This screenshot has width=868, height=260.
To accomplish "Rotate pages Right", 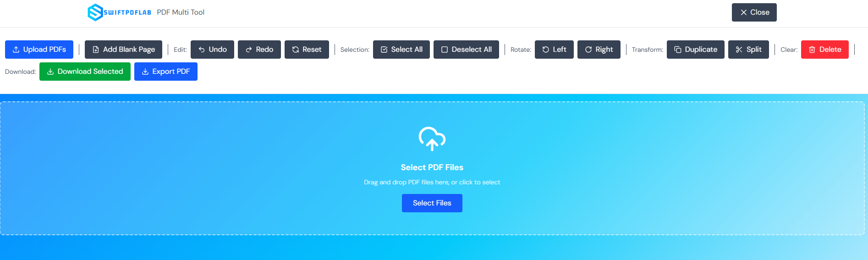I will (x=599, y=50).
